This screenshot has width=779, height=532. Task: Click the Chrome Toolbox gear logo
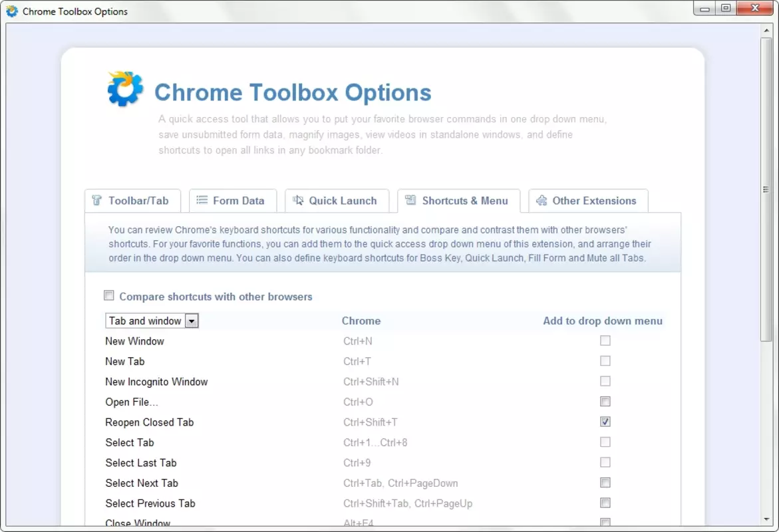coord(125,89)
